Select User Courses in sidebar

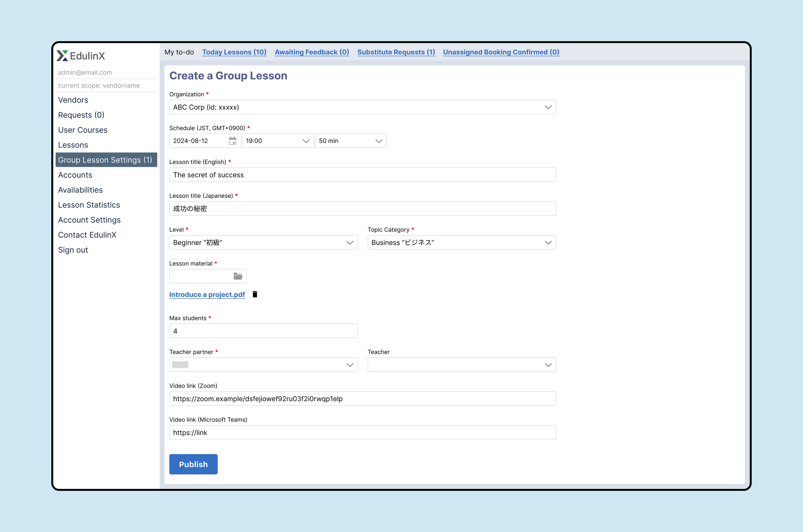tap(83, 130)
